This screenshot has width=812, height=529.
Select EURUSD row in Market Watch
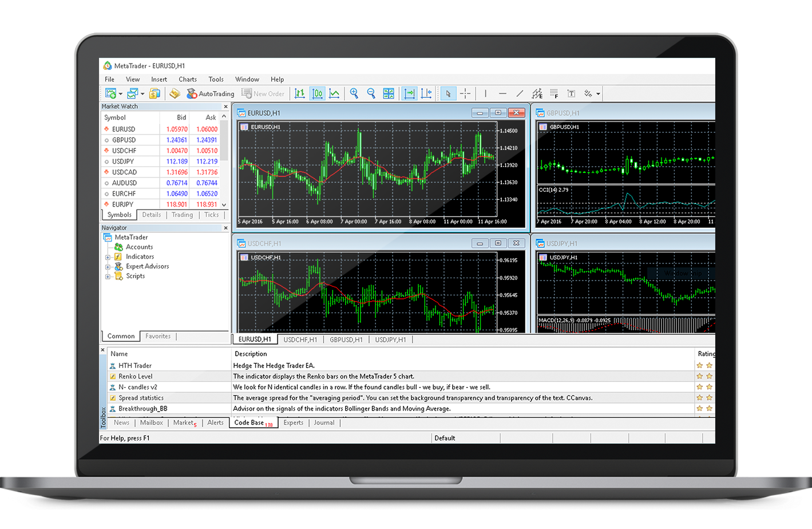point(160,129)
